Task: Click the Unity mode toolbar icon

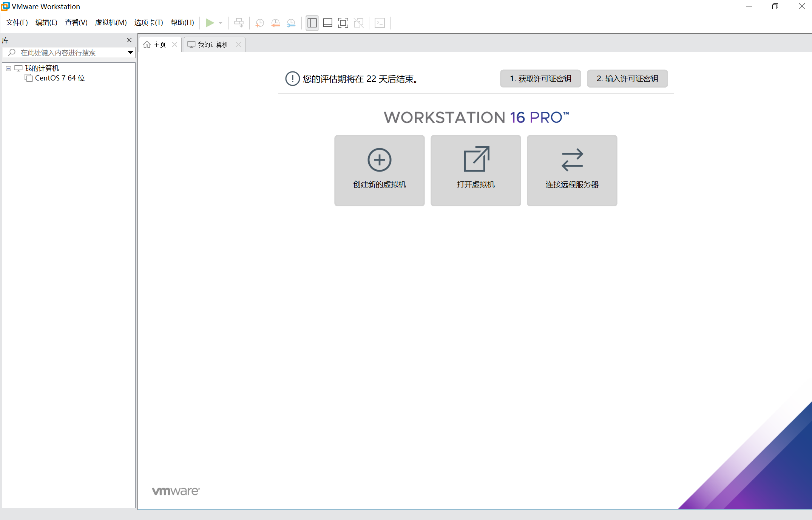Action: [358, 23]
